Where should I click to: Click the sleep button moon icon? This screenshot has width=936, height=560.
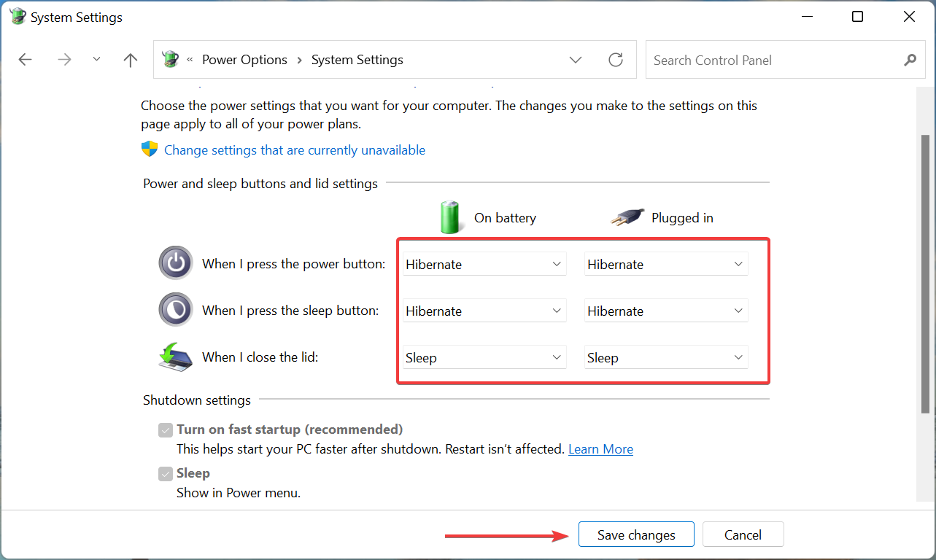click(176, 310)
